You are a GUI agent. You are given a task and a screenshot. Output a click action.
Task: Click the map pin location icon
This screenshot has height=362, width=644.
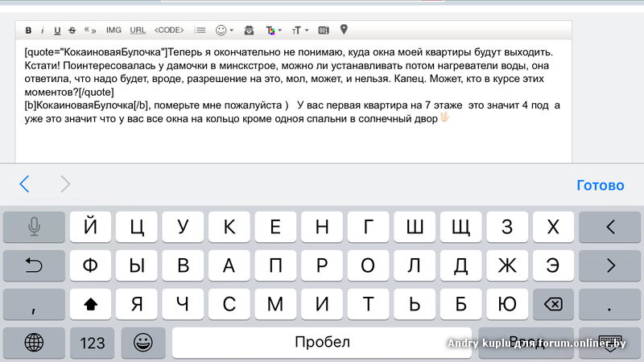coord(344,31)
